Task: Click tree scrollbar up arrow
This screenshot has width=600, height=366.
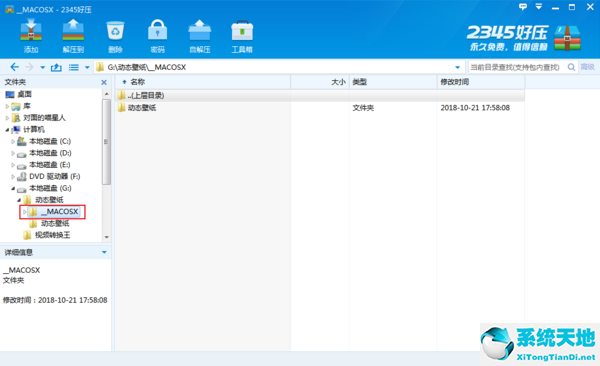Action: pos(106,94)
